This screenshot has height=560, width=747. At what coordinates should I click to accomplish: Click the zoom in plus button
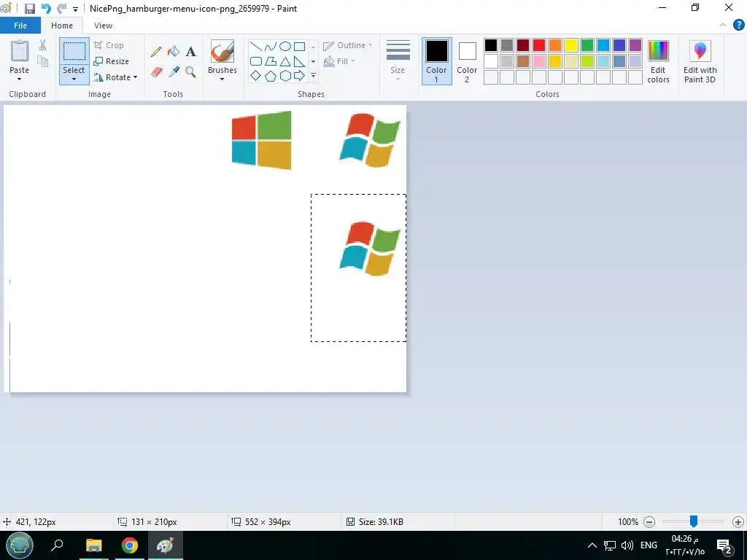point(738,522)
